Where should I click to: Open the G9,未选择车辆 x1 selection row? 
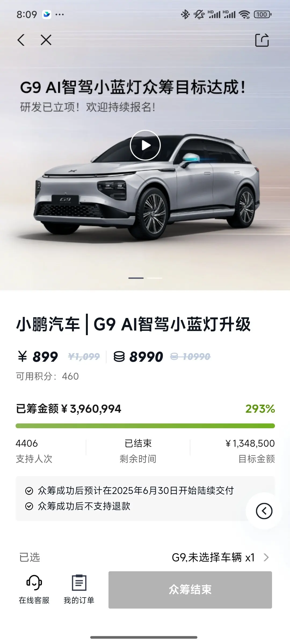[x=145, y=558]
